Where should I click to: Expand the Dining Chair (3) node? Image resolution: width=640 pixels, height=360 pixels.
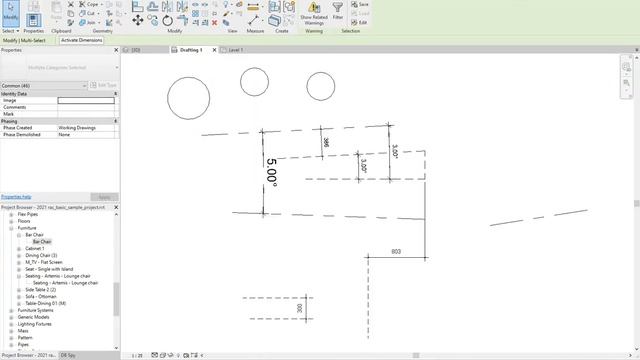pyautogui.click(x=19, y=256)
